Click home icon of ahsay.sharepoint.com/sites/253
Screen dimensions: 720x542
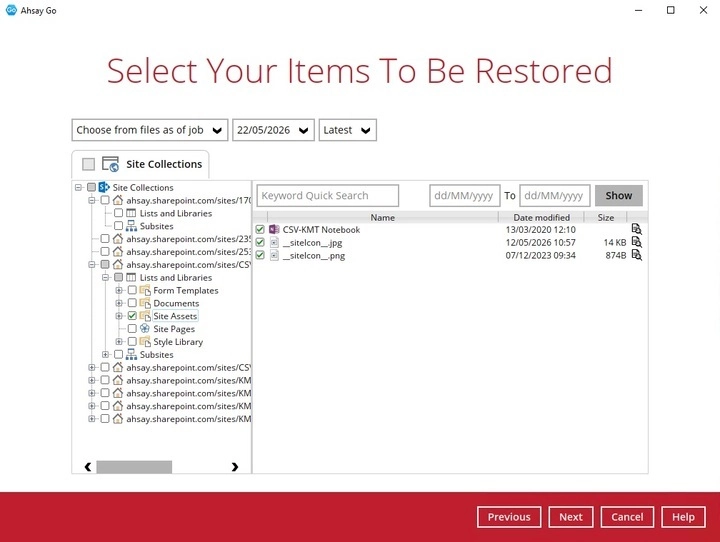[118, 252]
